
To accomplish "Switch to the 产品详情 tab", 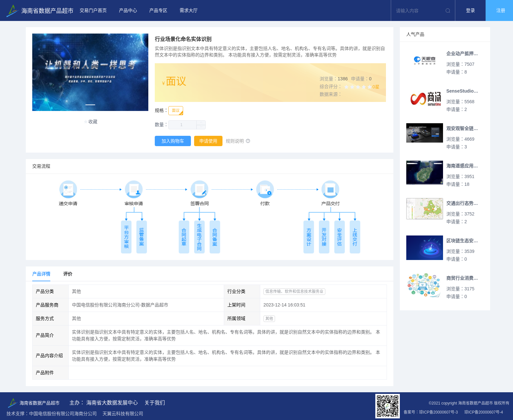I will point(41,274).
